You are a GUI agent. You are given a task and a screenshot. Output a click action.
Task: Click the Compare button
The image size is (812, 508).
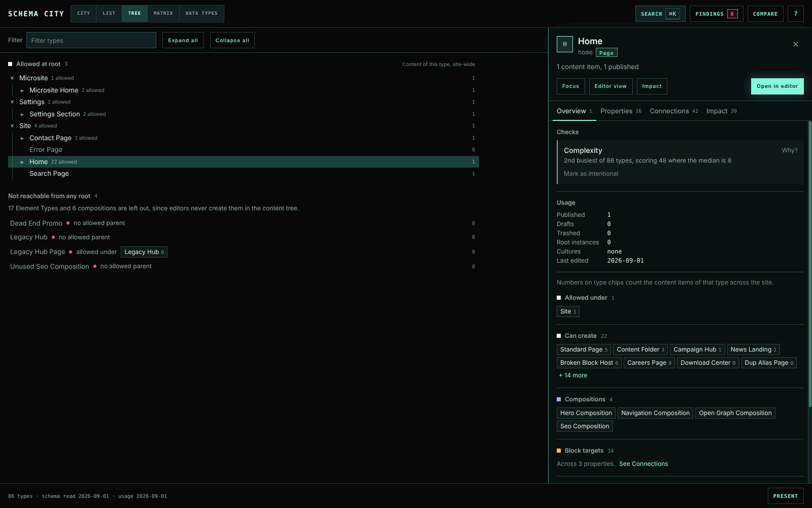point(765,14)
